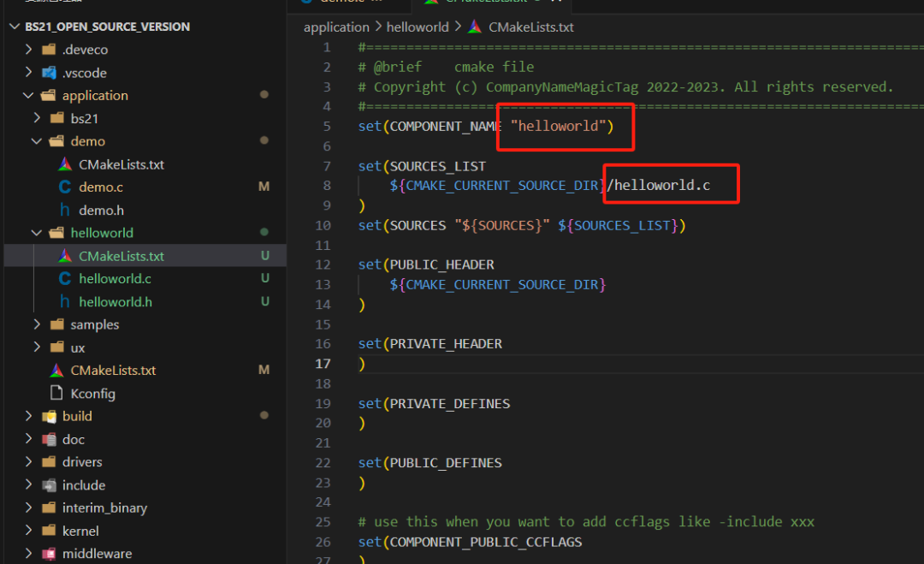Click the C icon beside helloworld.c

tap(65, 278)
